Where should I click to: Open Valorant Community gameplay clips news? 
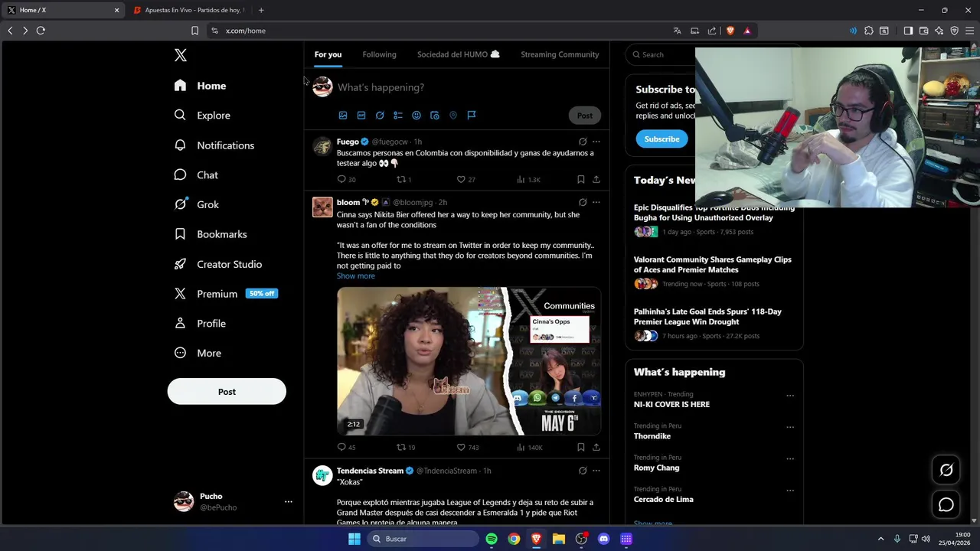point(713,265)
